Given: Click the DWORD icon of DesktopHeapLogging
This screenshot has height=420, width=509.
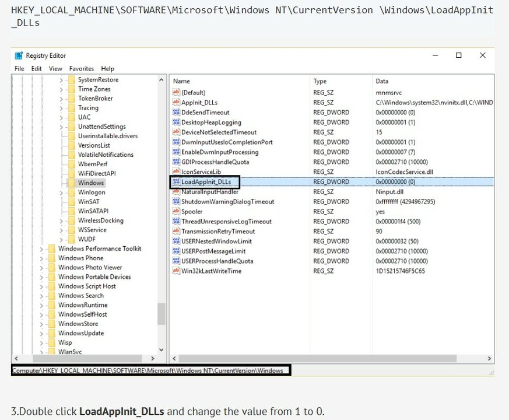Looking at the screenshot, I should [176, 122].
